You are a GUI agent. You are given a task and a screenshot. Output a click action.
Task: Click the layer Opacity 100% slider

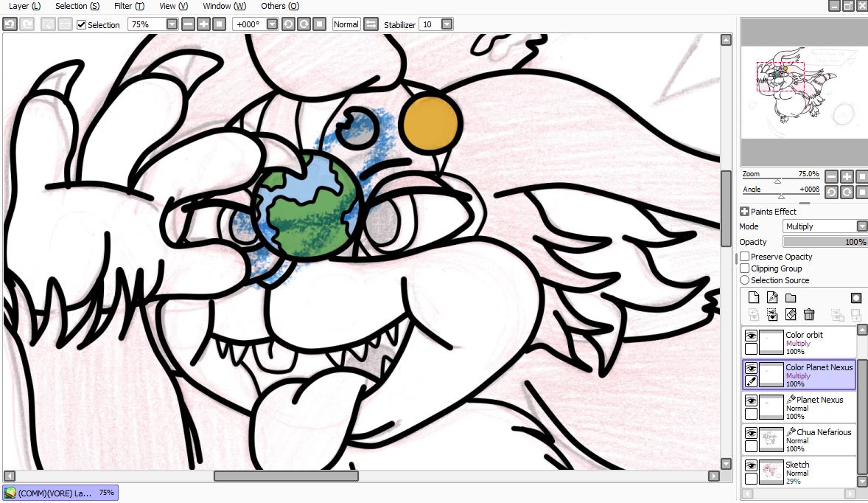(x=825, y=241)
